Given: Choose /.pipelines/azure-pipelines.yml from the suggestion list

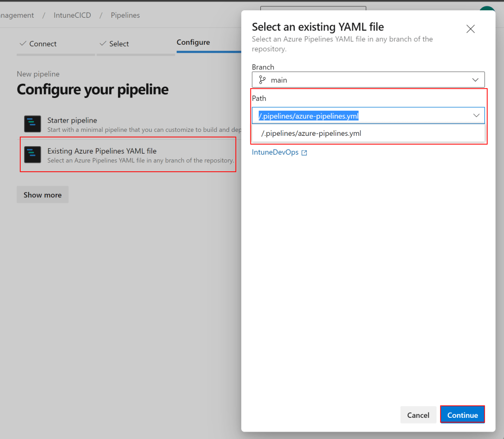Looking at the screenshot, I should 311,133.
